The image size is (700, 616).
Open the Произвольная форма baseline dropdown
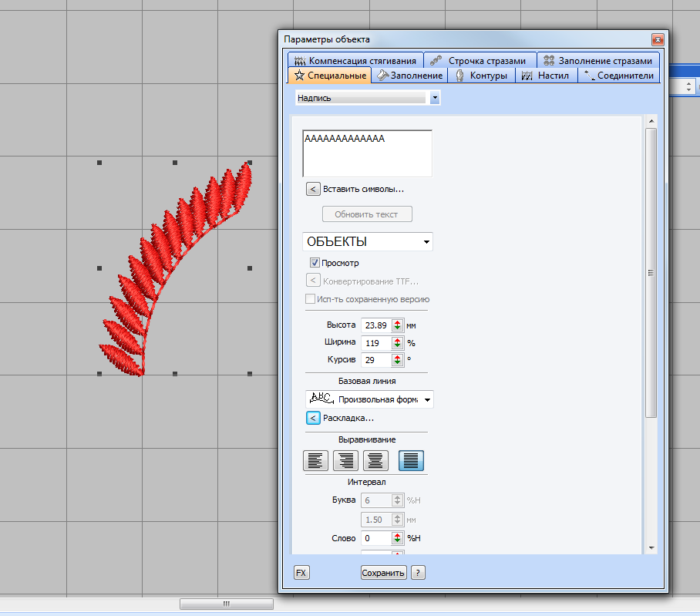click(428, 399)
